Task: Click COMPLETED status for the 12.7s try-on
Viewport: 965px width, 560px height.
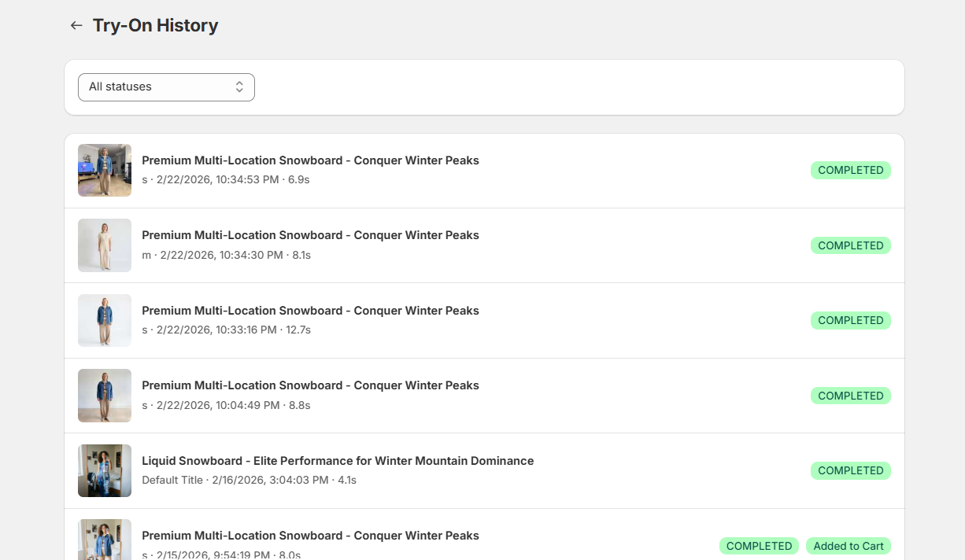Action: click(x=850, y=320)
